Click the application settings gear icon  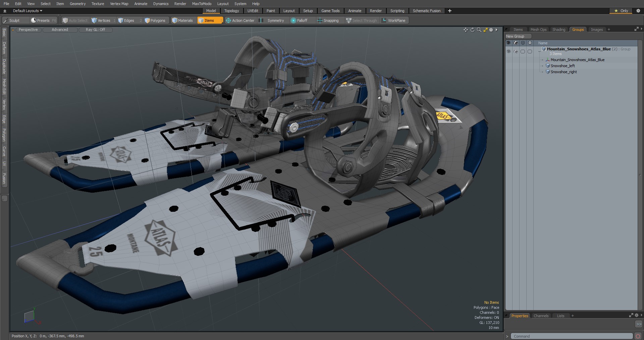(638, 11)
